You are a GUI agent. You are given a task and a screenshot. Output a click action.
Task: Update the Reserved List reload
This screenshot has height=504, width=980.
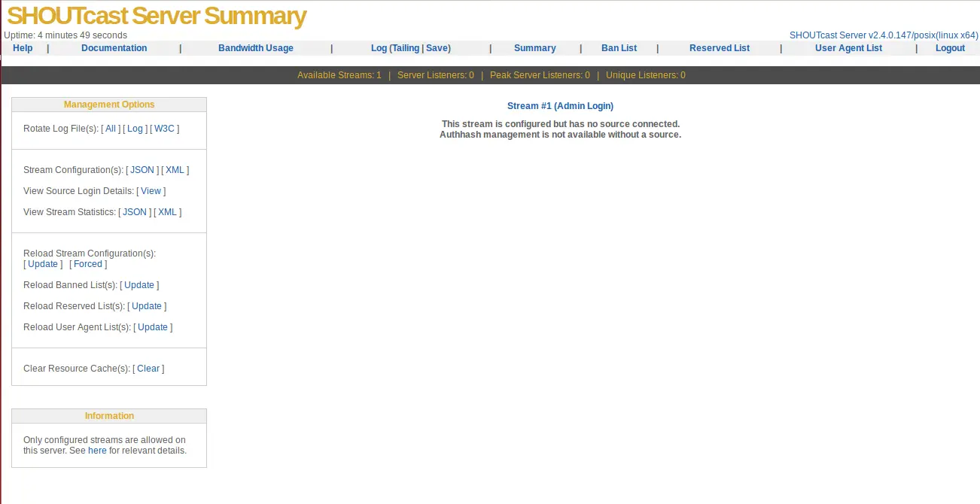[x=147, y=306]
